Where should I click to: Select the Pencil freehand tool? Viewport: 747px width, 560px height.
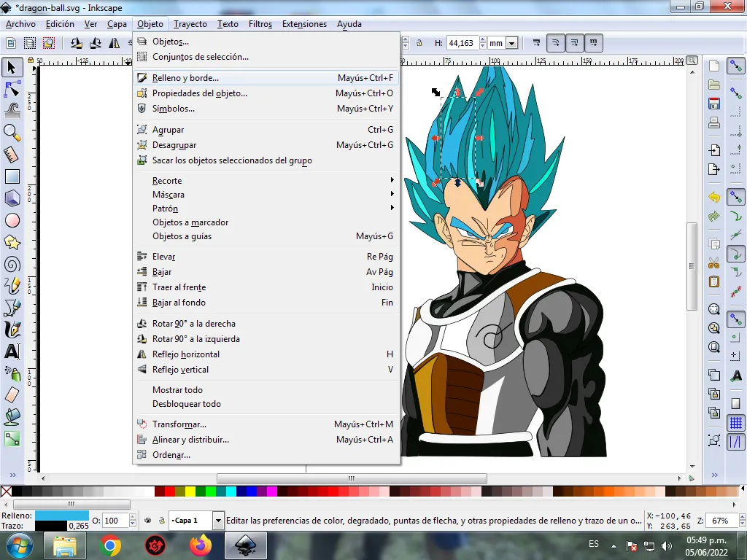click(12, 286)
